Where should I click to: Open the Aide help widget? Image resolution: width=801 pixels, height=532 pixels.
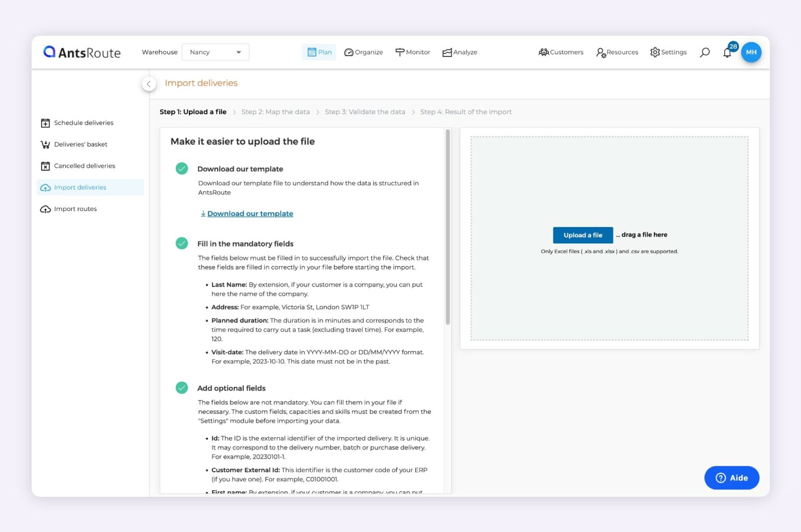pyautogui.click(x=731, y=478)
